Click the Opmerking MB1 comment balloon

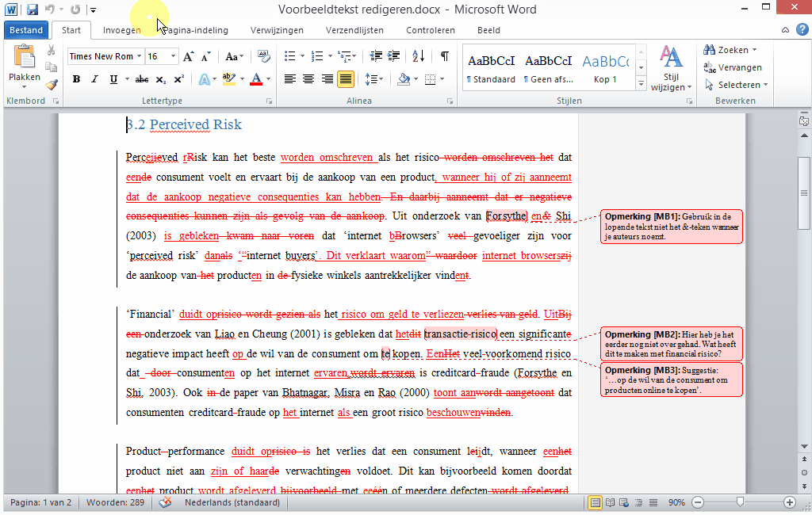[x=672, y=226]
